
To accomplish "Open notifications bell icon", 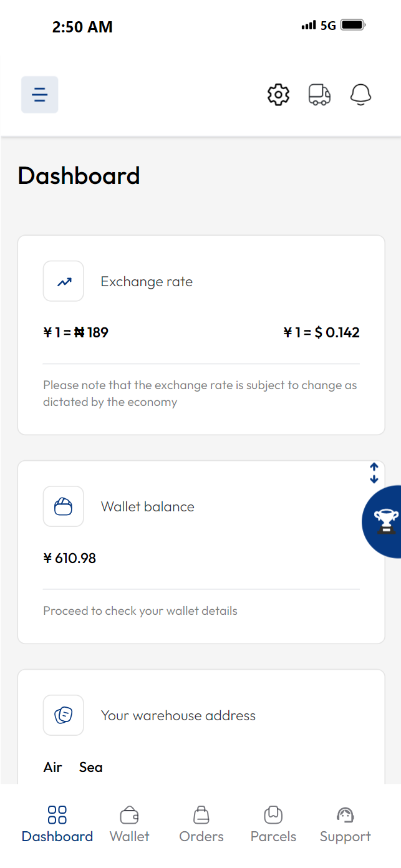I will coord(360,95).
